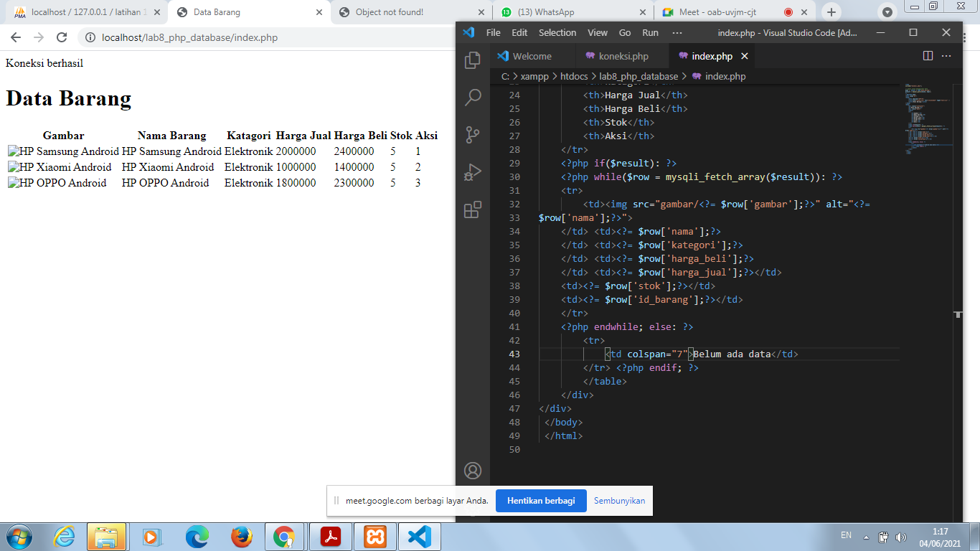
Task: Adjust volume via the speaker tray icon
Action: [901, 535]
